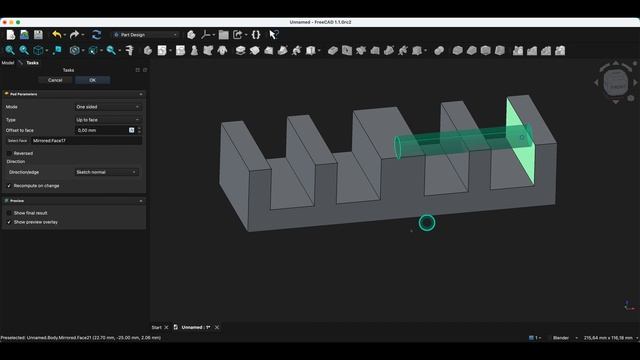Uncheck Recompute on change
This screenshot has height=360, width=640.
tap(9, 186)
